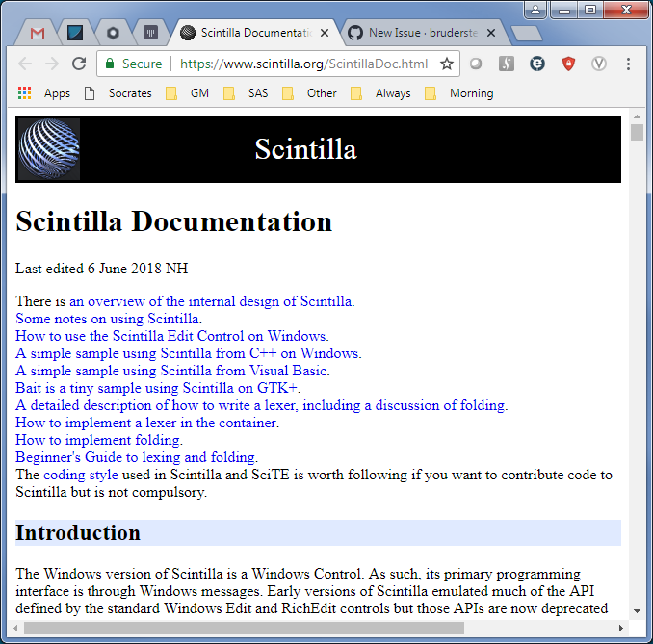
Task: Open a new browser tab
Action: (527, 34)
